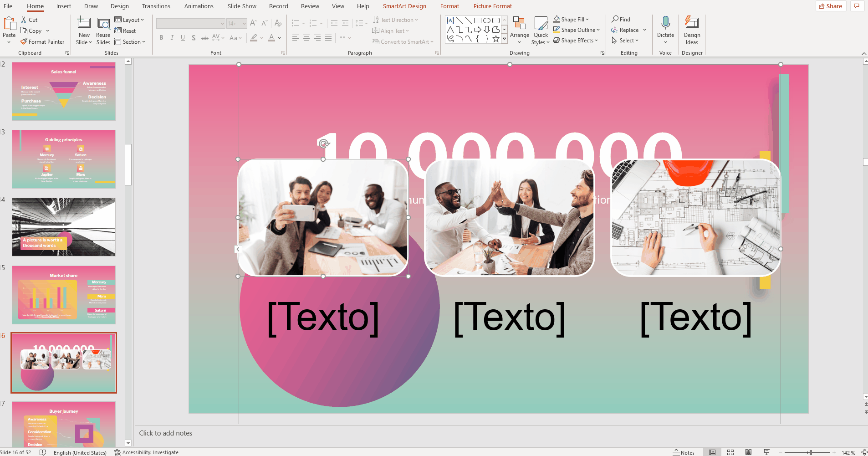
Task: Click Accessibility: Investigate in status bar
Action: pos(146,452)
